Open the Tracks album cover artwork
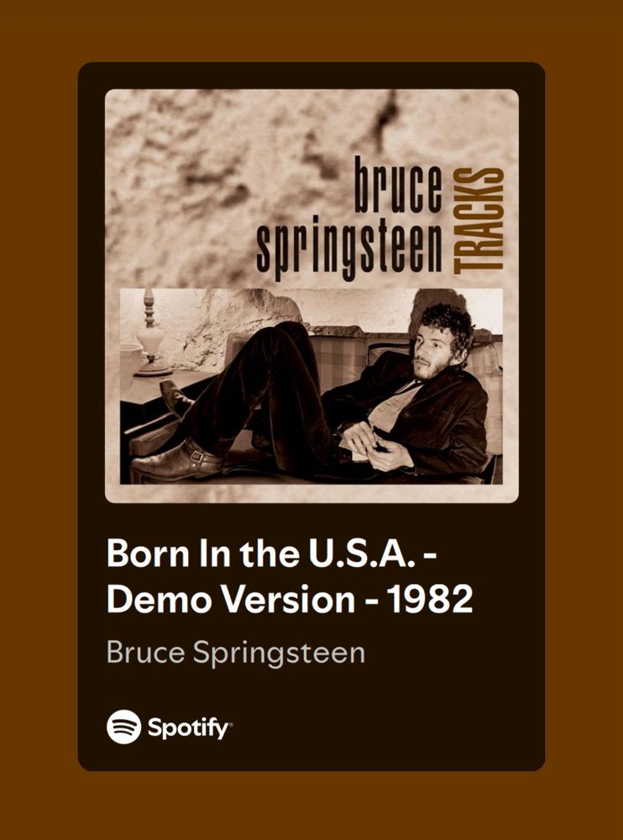The height and width of the screenshot is (840, 623). coord(311,296)
